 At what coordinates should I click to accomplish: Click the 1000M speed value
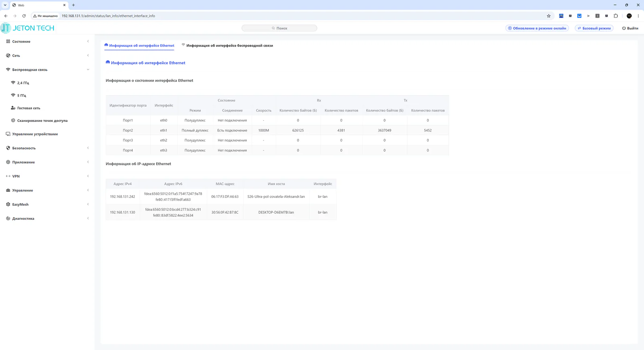264,130
